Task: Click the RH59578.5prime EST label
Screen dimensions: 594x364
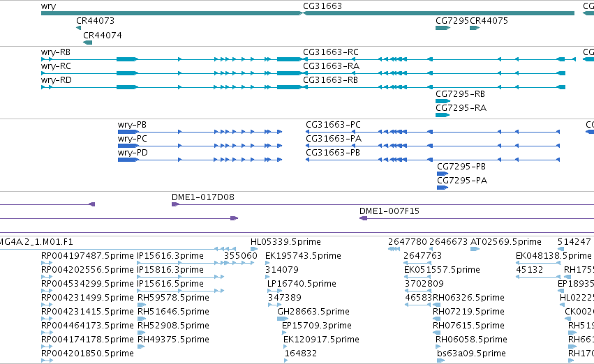Action: 173,298
